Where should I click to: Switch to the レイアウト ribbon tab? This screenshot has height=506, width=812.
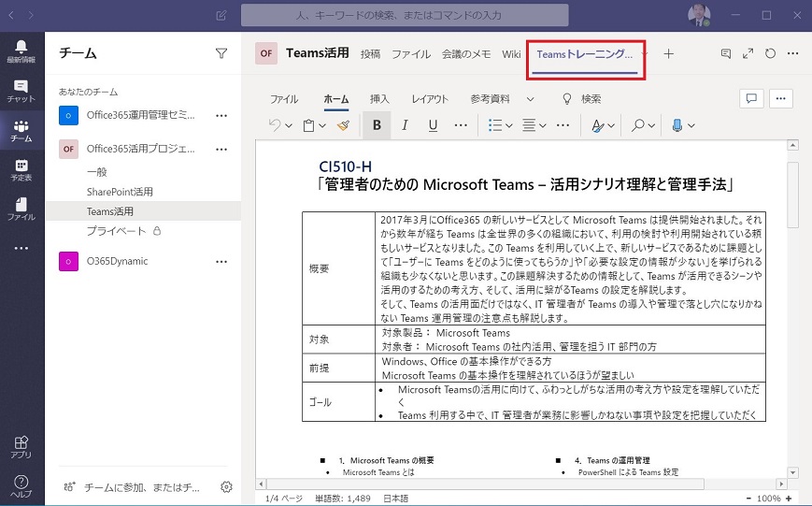[430, 98]
